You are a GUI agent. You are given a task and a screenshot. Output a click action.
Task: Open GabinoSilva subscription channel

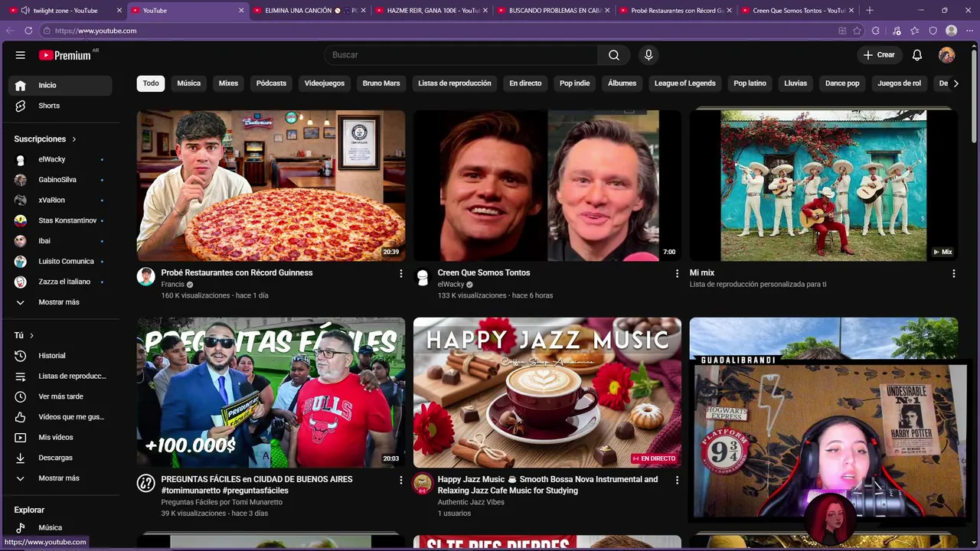pyautogui.click(x=60, y=180)
